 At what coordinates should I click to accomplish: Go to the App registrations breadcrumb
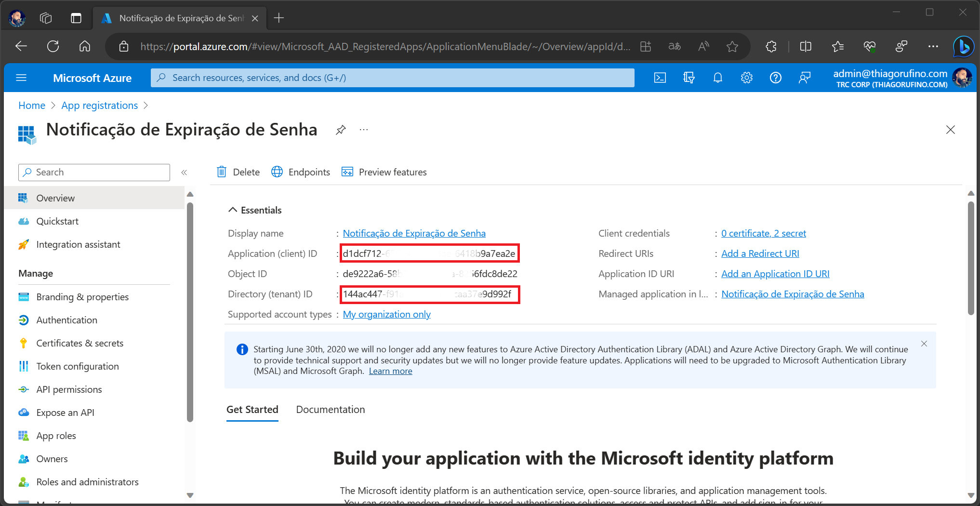click(x=99, y=106)
